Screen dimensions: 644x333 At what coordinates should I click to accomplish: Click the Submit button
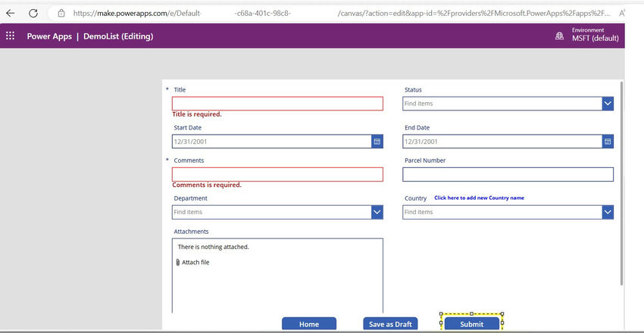pos(471,324)
